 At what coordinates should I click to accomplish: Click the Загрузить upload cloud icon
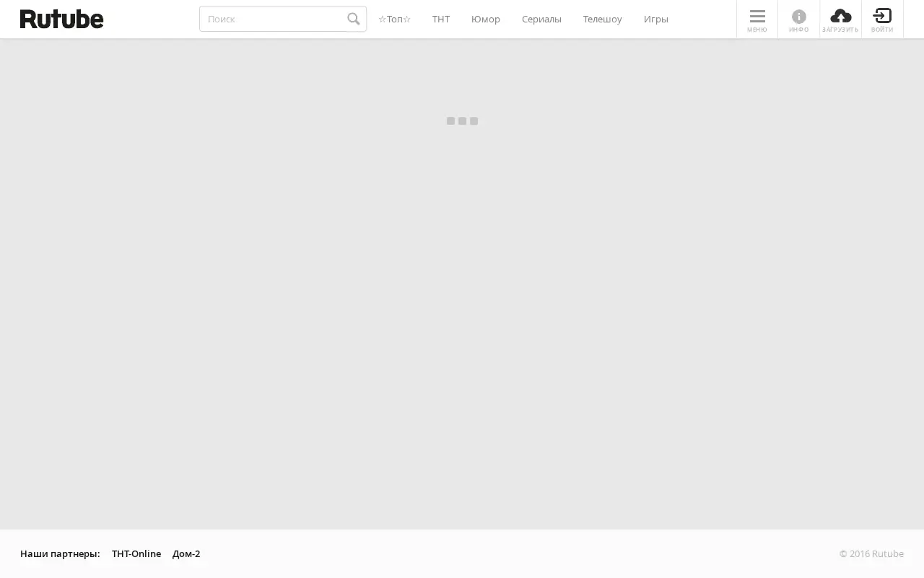[841, 16]
